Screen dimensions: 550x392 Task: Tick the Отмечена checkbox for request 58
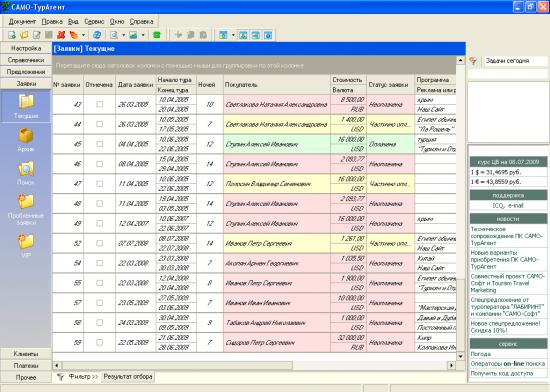pos(100,322)
